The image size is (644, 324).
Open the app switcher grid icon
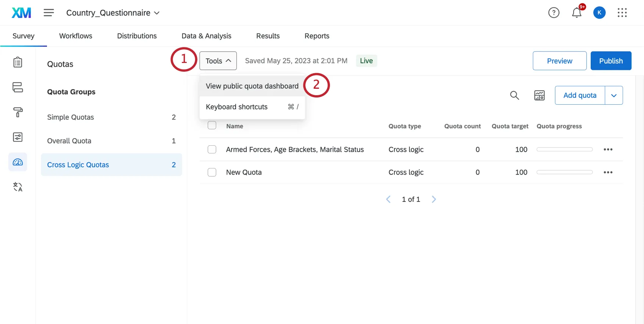(622, 13)
